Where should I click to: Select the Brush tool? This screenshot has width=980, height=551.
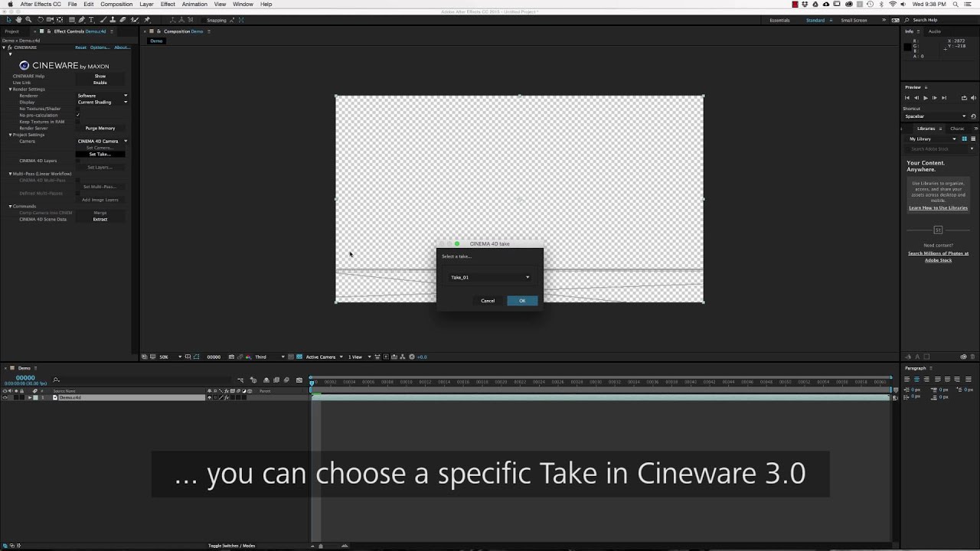[x=103, y=20]
